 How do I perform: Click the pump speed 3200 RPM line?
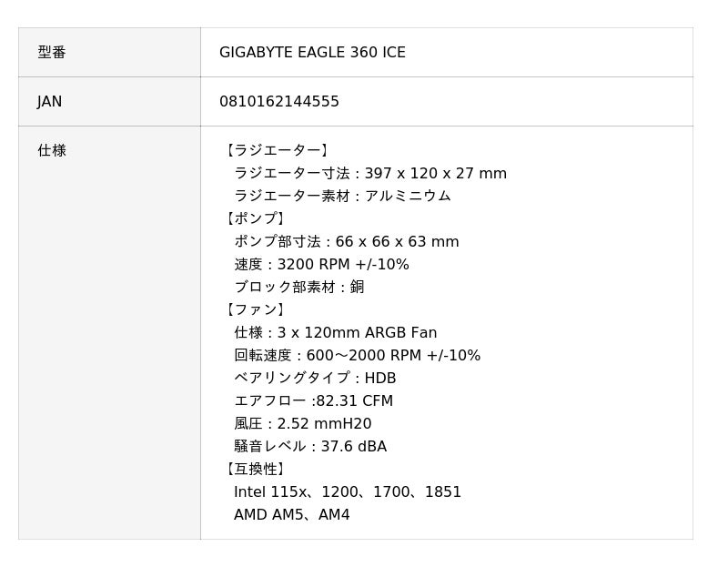coord(321,265)
